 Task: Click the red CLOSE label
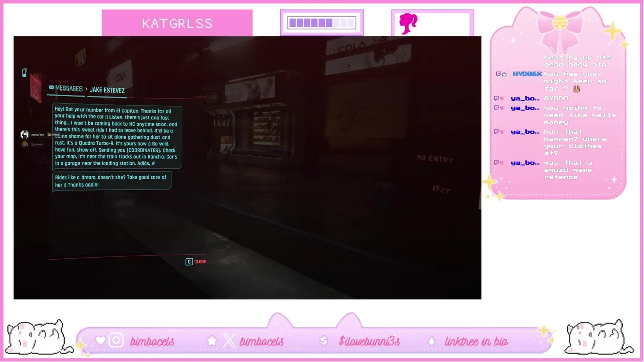coord(200,262)
